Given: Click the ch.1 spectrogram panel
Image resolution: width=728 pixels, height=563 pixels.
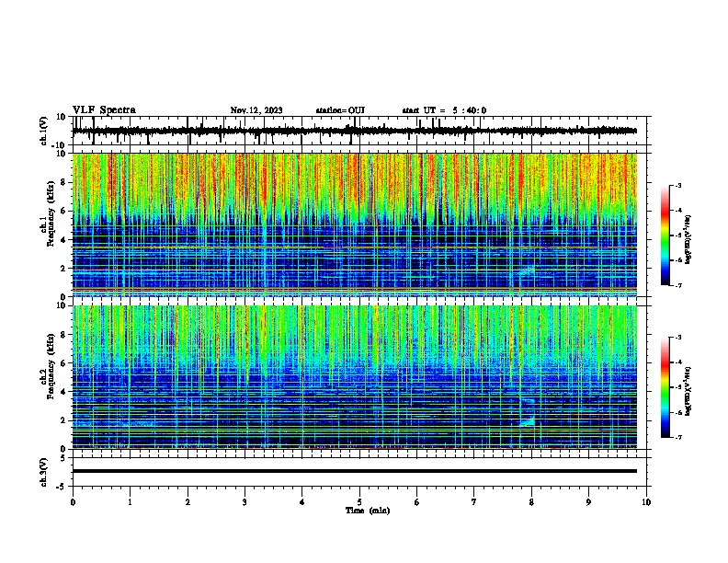Looking at the screenshot, I should tap(355, 224).
